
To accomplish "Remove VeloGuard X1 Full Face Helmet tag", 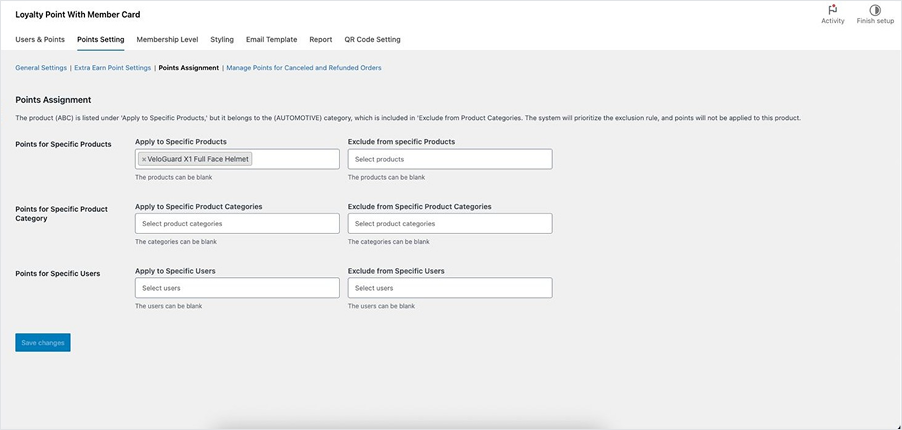I will (x=144, y=159).
